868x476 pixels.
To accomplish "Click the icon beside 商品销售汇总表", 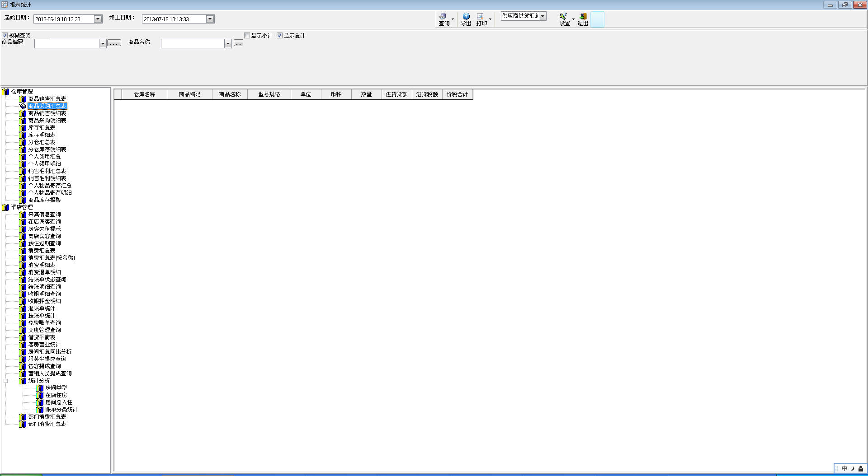I will (23, 99).
